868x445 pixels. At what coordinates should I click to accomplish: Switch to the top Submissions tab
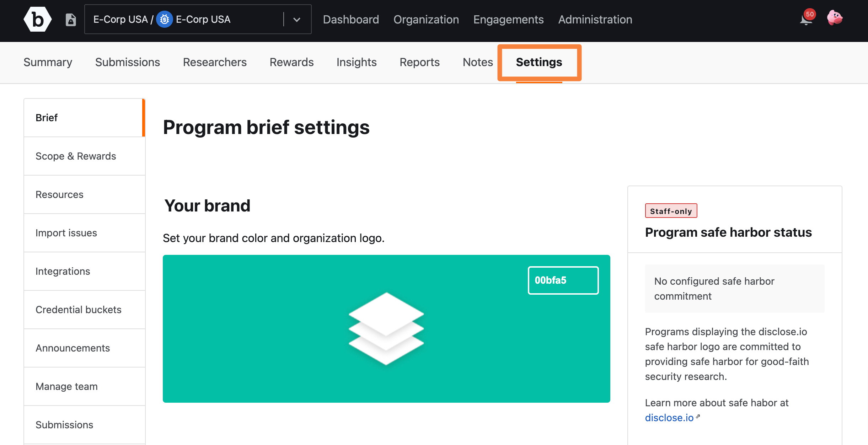pos(128,62)
